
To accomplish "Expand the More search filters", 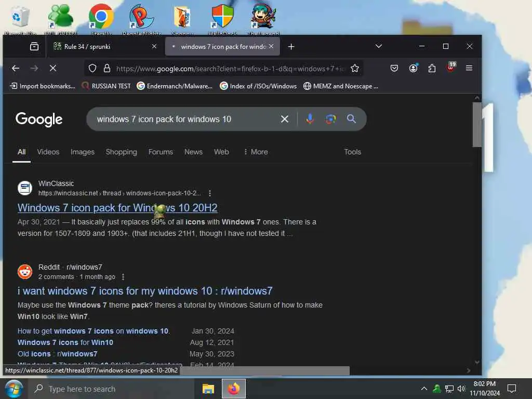I will click(x=256, y=152).
